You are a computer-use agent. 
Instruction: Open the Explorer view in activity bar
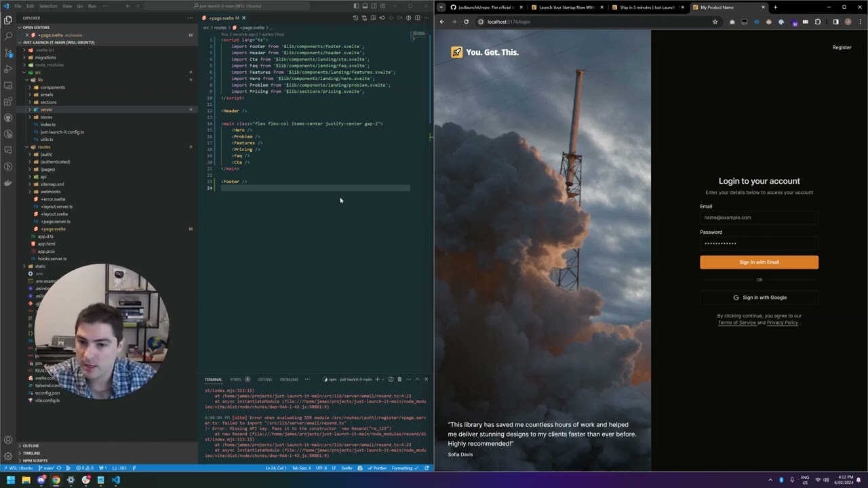click(8, 20)
